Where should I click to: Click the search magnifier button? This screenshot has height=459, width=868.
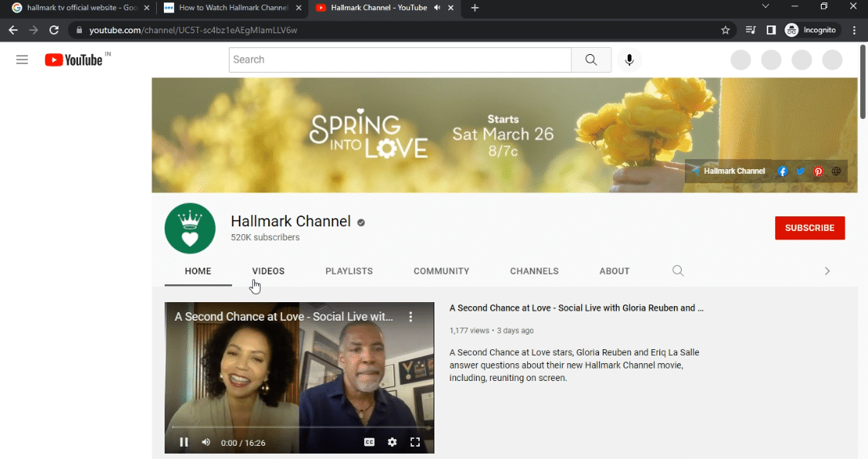(591, 59)
